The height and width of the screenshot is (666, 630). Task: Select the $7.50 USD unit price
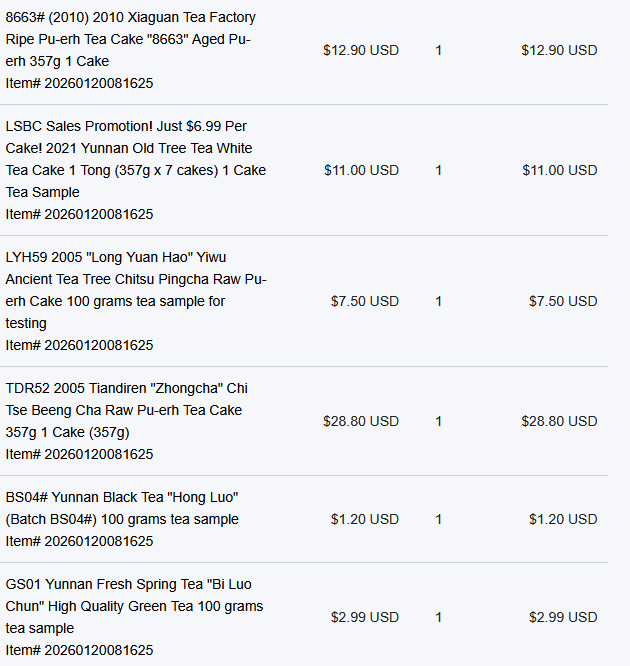pos(364,301)
